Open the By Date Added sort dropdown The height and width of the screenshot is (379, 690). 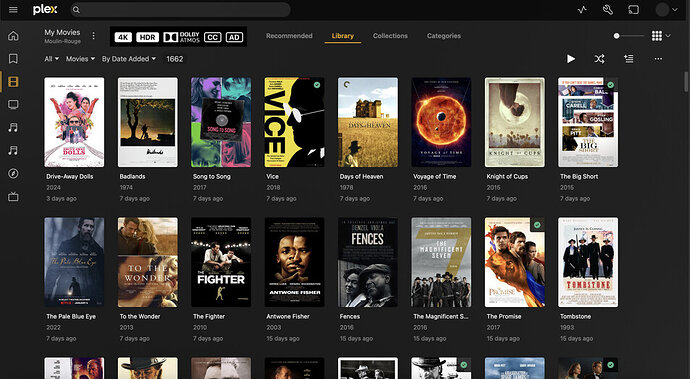(128, 59)
